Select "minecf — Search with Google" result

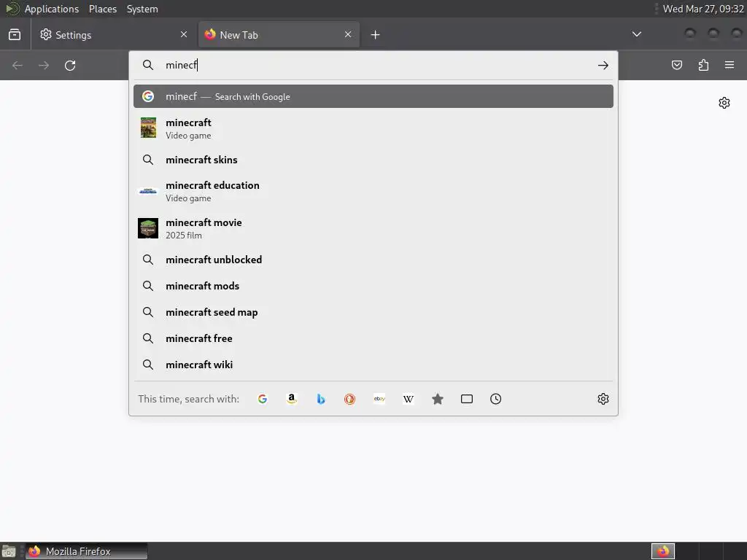coord(373,96)
